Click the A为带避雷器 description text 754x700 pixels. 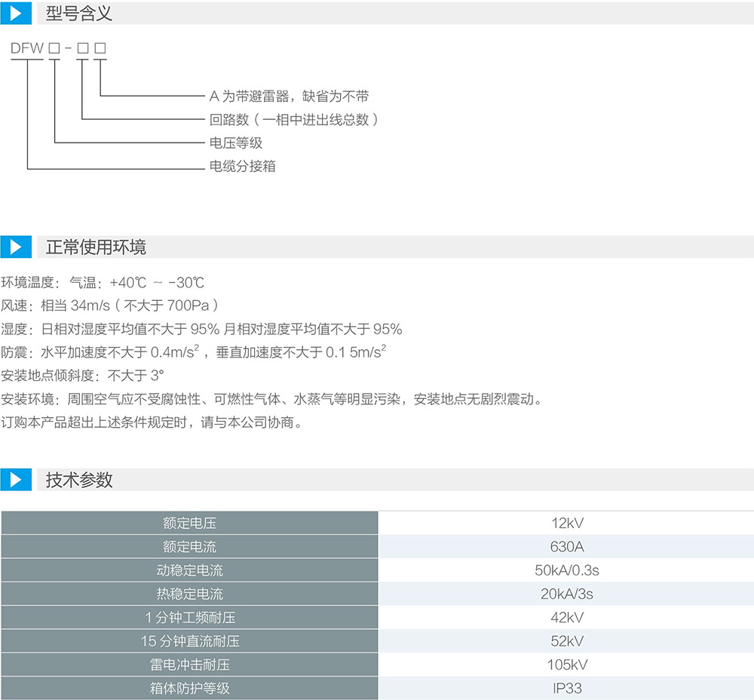pyautogui.click(x=289, y=97)
